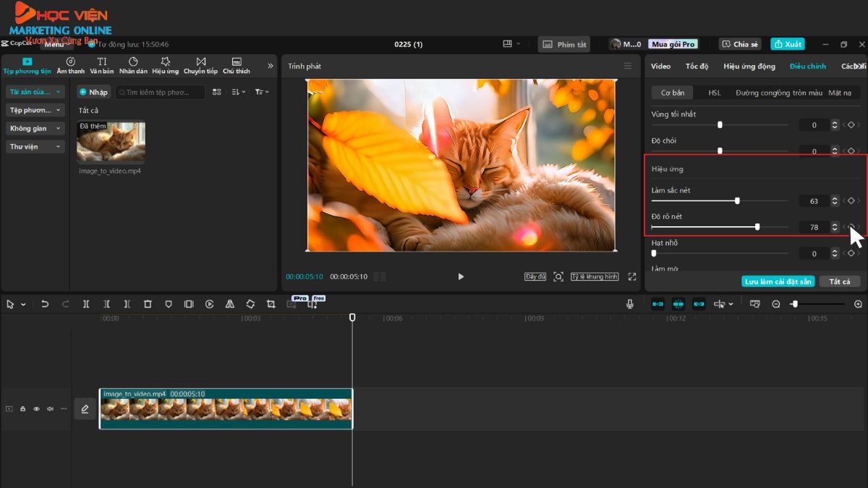This screenshot has height=488, width=868.
Task: Click the reverse playback icon
Action: (210, 304)
